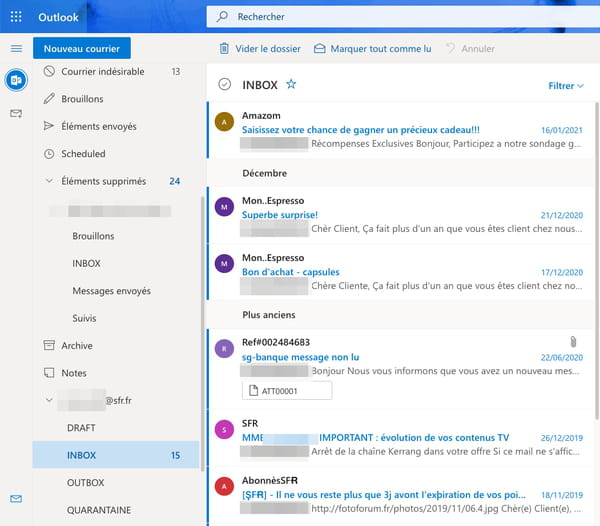Image resolution: width=600 pixels, height=526 pixels.
Task: Click the clock icon beside Scheduled
Action: [49, 154]
